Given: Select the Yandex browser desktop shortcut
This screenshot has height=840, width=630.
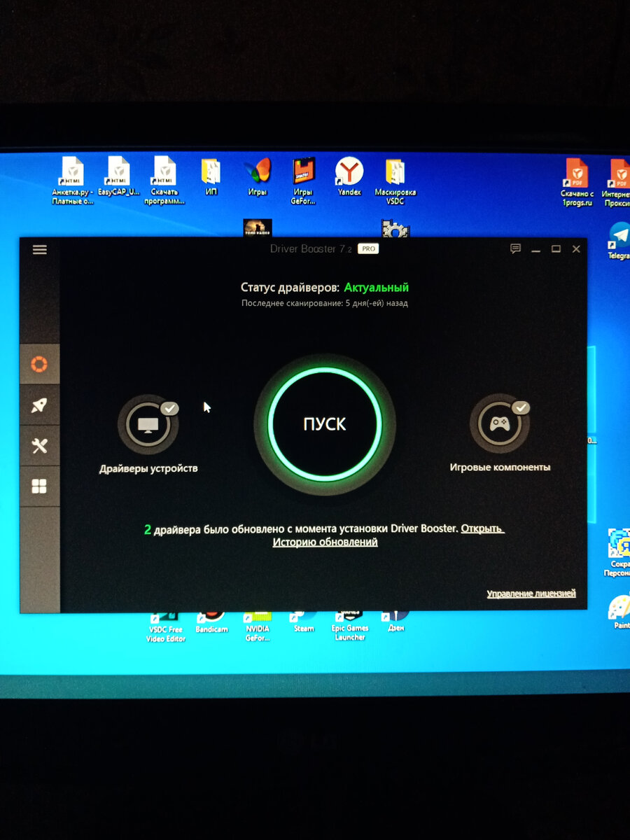Looking at the screenshot, I should coord(349,176).
